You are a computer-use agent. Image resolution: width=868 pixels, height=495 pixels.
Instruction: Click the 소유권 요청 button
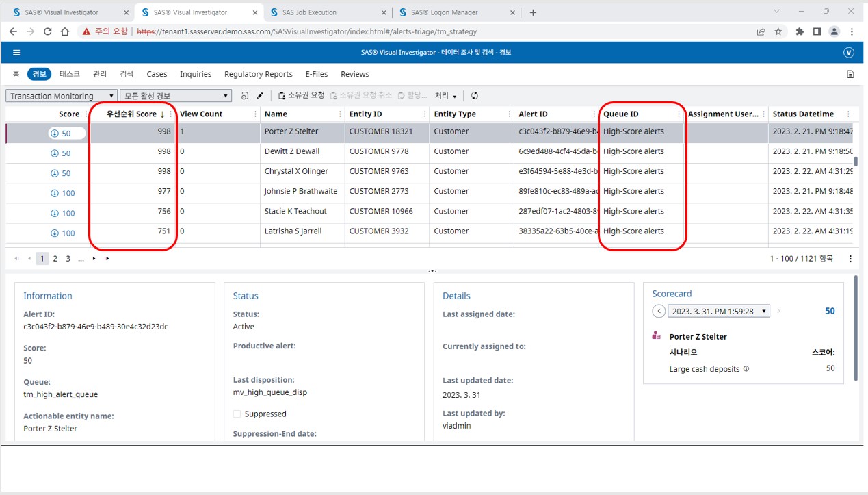301,96
